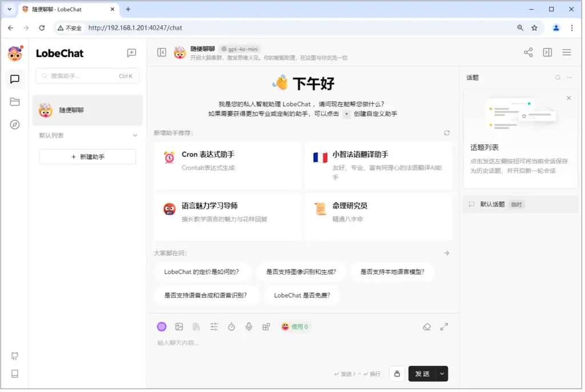The width and height of the screenshot is (585, 392).
Task: Select the voice input microphone icon
Action: 249,326
